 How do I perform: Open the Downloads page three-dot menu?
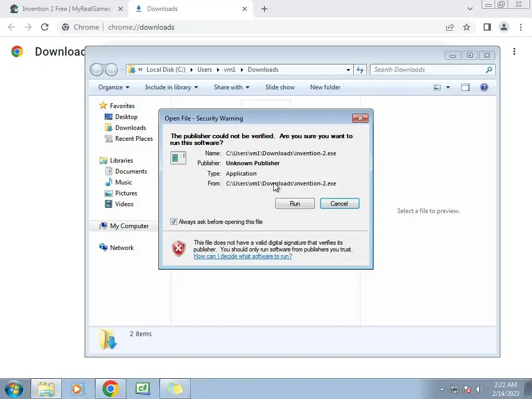point(514,51)
